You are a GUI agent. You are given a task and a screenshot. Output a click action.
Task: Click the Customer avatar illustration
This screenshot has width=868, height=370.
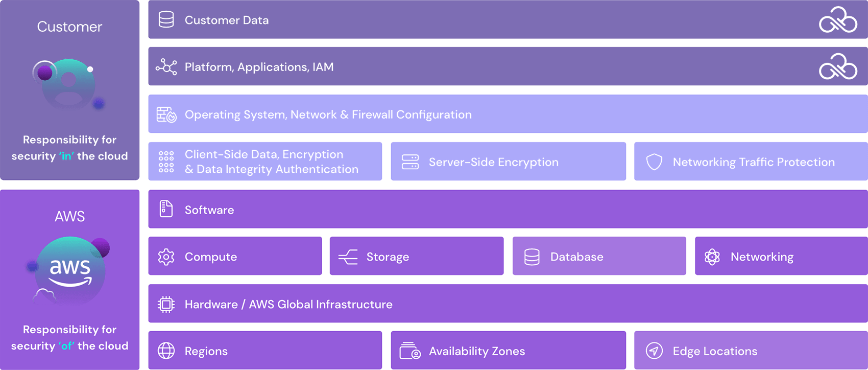pos(68,85)
